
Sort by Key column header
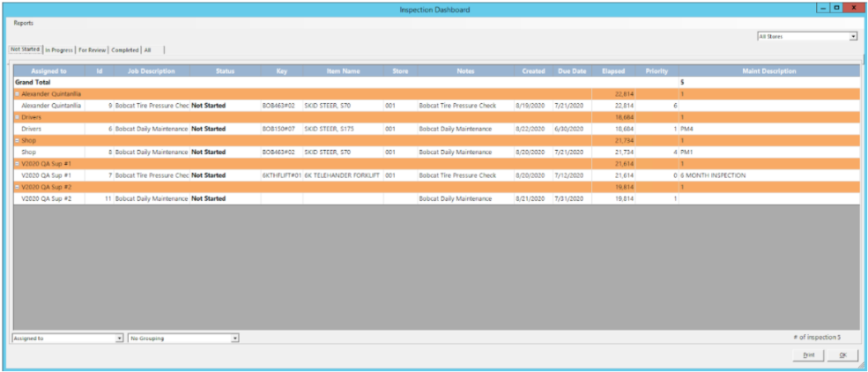(282, 71)
